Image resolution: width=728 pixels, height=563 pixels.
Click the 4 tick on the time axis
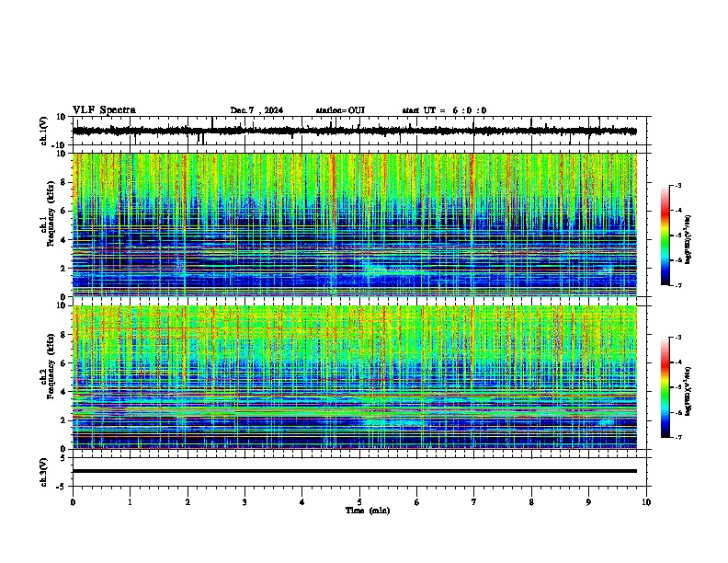point(302,502)
